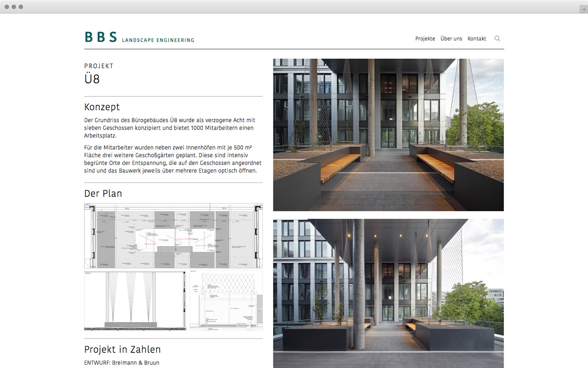Click the Ü8 project title
The width and height of the screenshot is (588, 368).
tap(92, 79)
